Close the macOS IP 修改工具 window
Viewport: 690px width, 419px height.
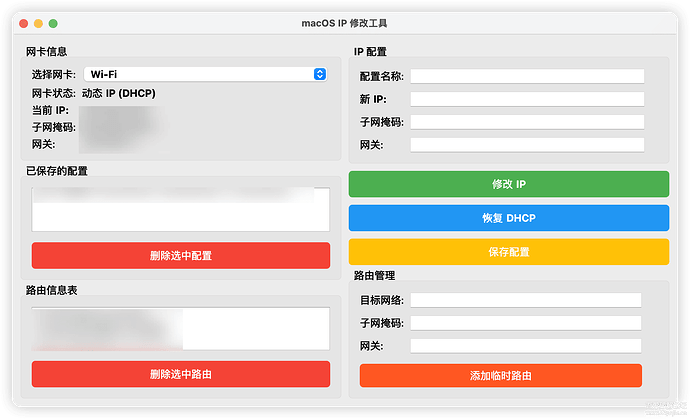click(x=24, y=23)
